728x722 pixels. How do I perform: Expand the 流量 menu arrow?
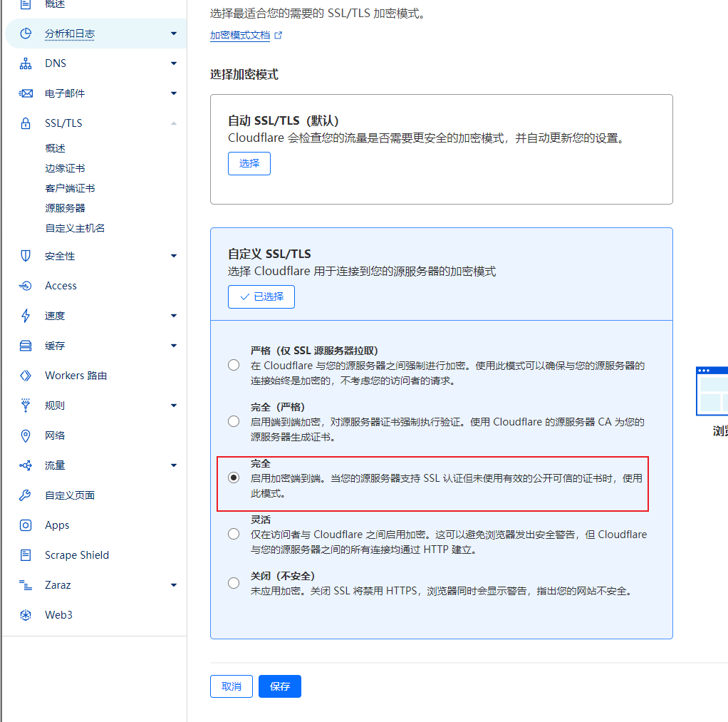174,465
